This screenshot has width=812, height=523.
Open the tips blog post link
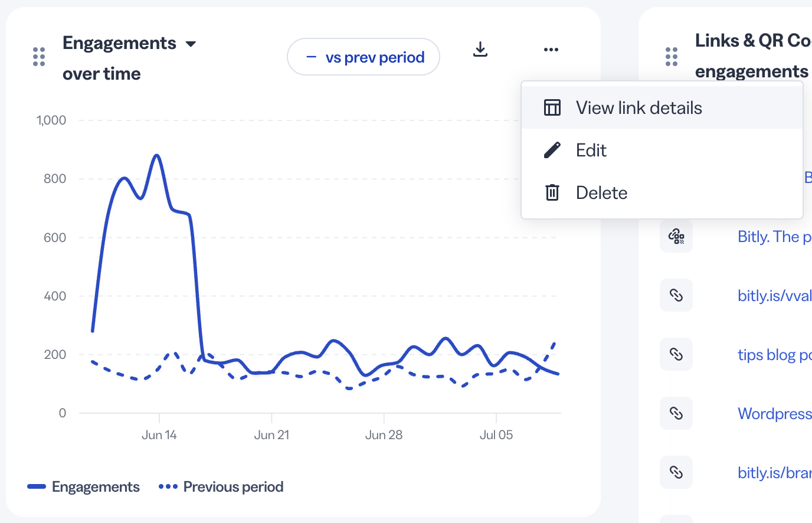[775, 355]
